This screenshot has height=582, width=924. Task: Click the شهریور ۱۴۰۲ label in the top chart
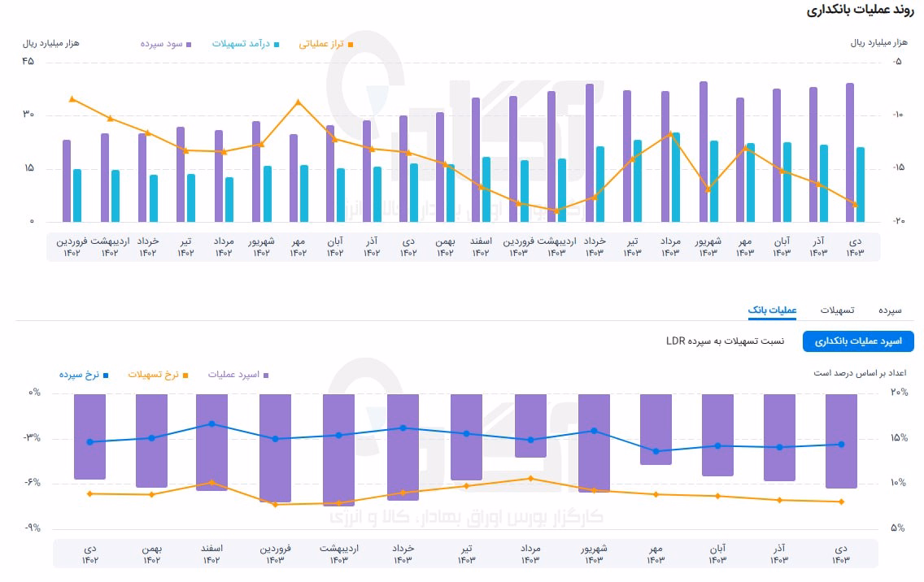tap(261, 247)
